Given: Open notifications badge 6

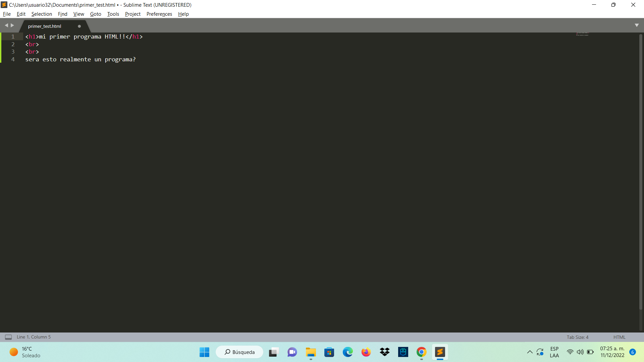Looking at the screenshot, I should click(633, 352).
